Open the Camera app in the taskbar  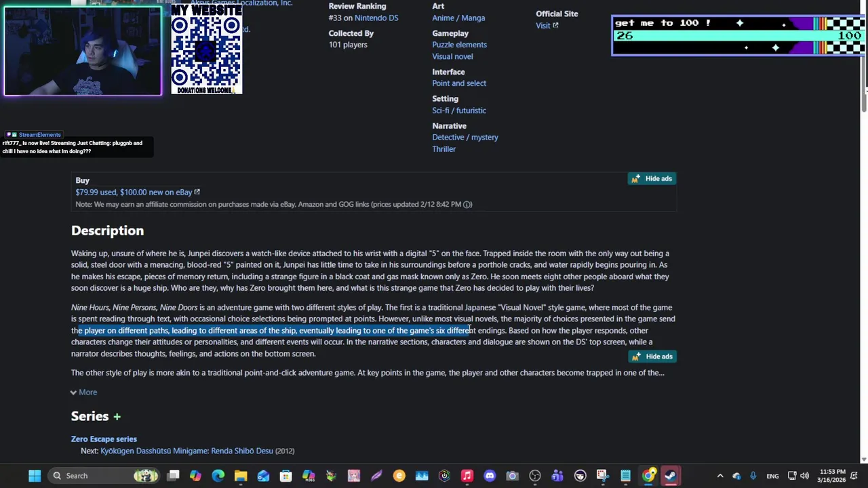[512, 476]
